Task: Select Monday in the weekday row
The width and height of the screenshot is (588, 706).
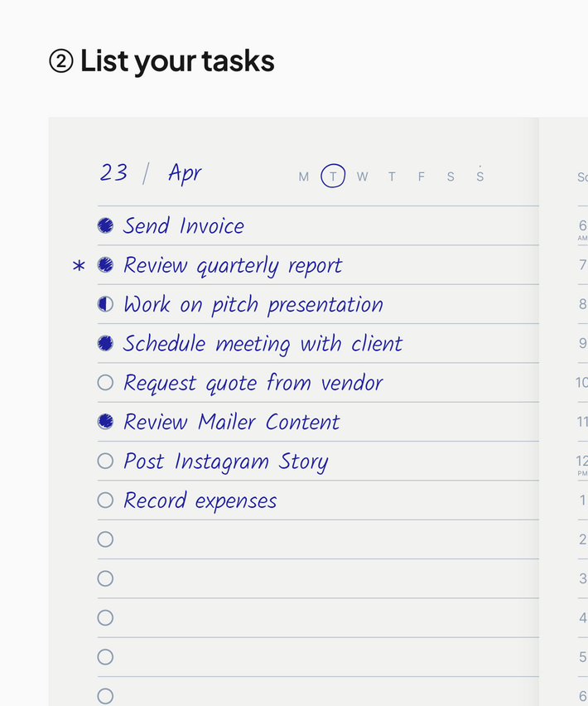Action: coord(304,176)
